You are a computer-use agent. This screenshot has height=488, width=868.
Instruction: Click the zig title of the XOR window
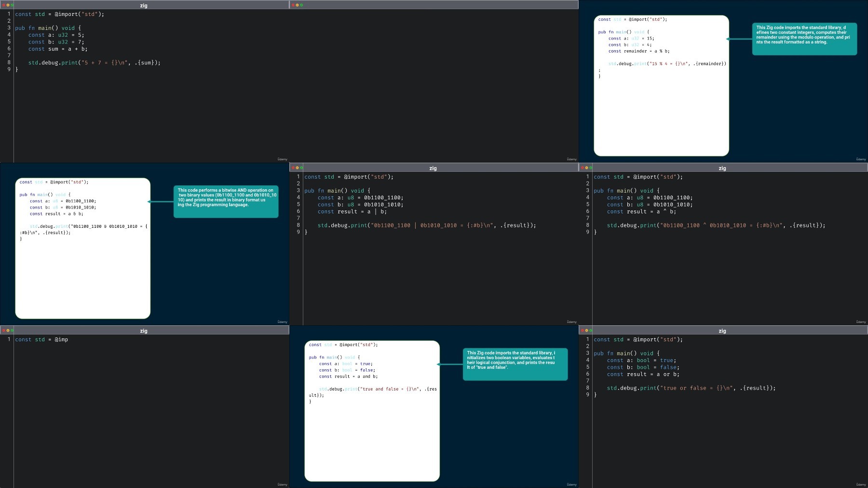(722, 168)
